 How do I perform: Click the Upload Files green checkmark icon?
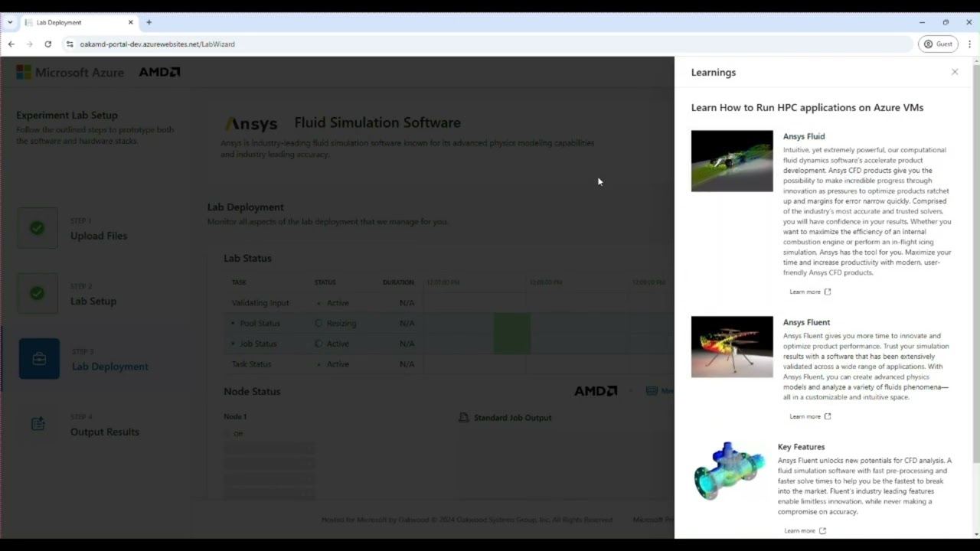(x=37, y=228)
